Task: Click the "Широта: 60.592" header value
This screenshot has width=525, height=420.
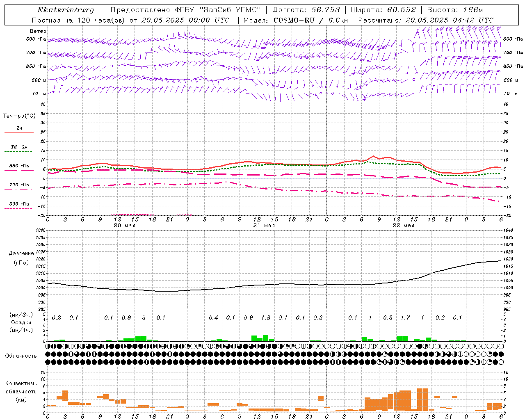Action: click(x=383, y=10)
